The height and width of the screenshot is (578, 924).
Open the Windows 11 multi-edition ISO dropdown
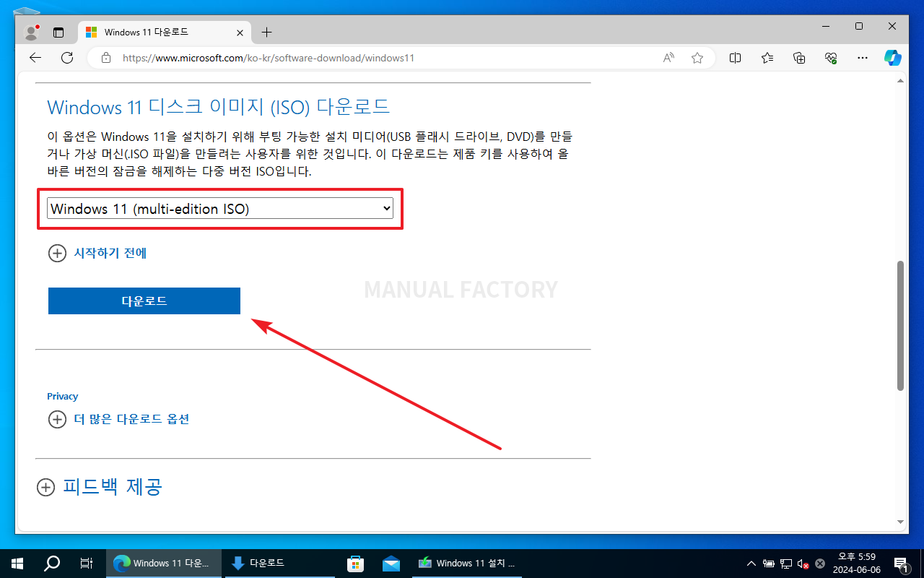(x=220, y=209)
